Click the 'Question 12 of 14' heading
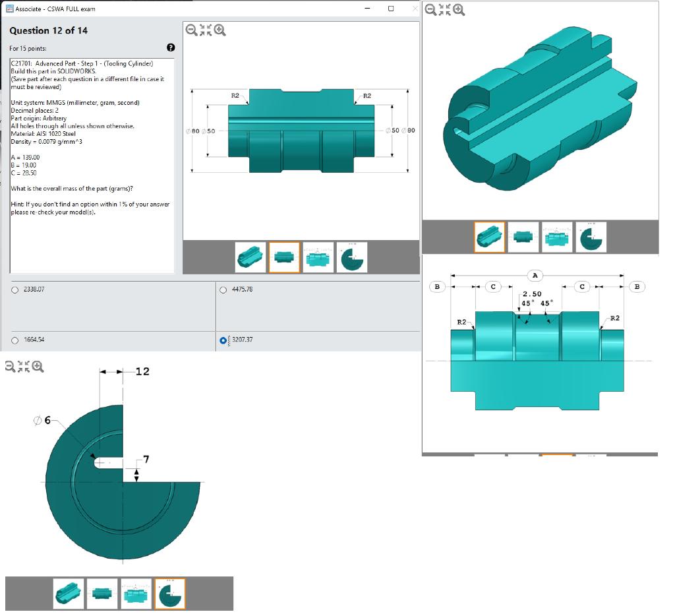 point(48,30)
